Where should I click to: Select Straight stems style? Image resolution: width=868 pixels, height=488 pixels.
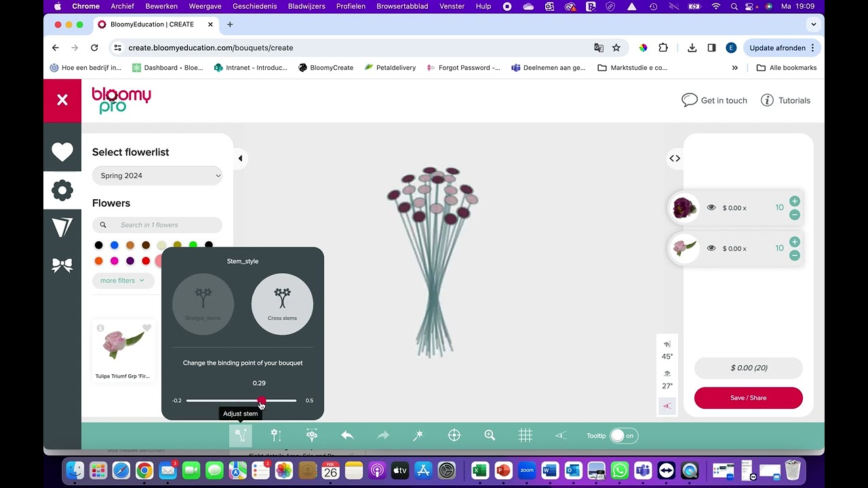point(203,304)
